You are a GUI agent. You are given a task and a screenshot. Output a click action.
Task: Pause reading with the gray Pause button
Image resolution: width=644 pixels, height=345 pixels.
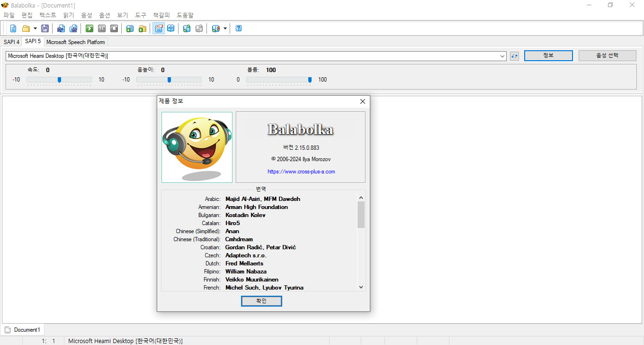(102, 28)
